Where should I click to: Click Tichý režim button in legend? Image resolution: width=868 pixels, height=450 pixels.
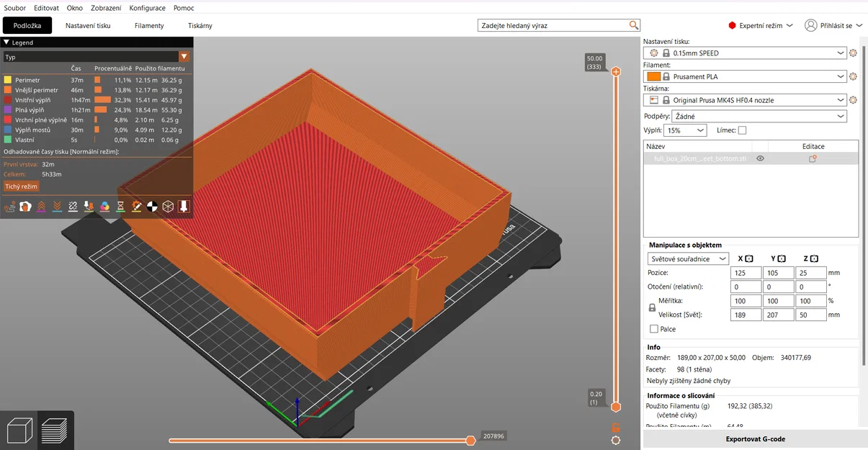click(21, 186)
